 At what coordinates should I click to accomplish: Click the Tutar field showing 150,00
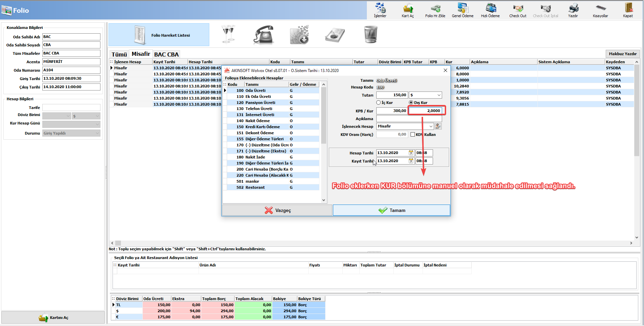click(392, 95)
